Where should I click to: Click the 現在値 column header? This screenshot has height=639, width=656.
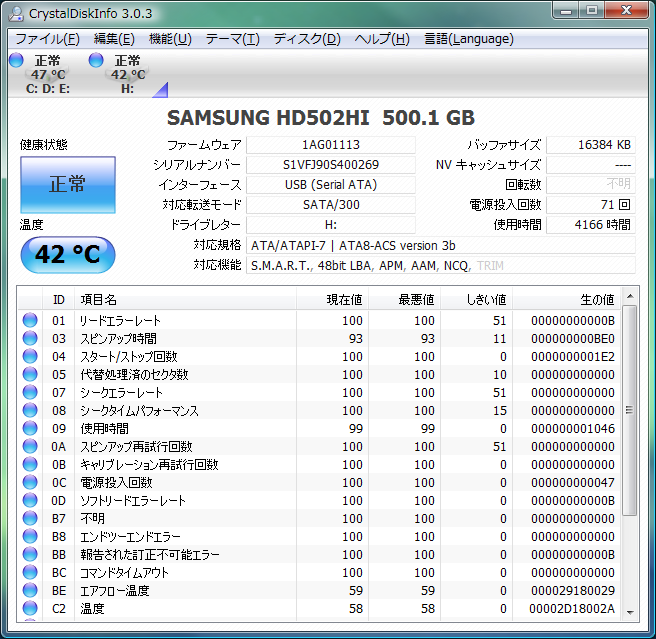click(x=333, y=300)
